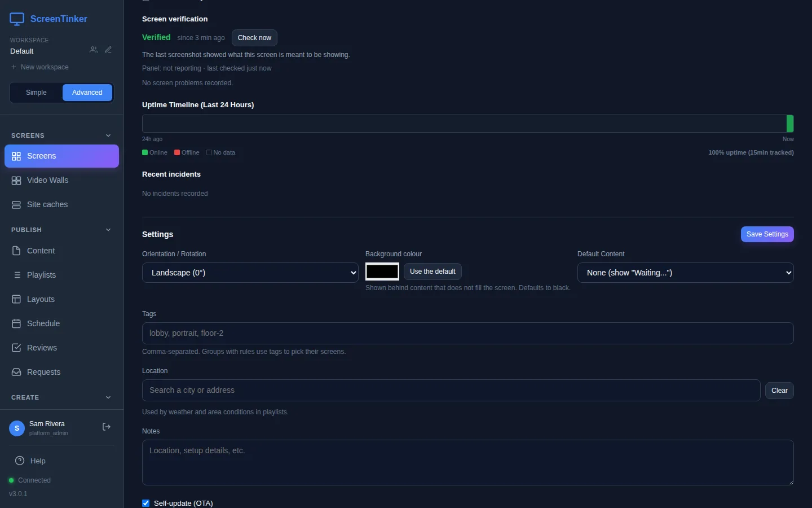Open the Playlists page
812x508 pixels.
point(61,275)
